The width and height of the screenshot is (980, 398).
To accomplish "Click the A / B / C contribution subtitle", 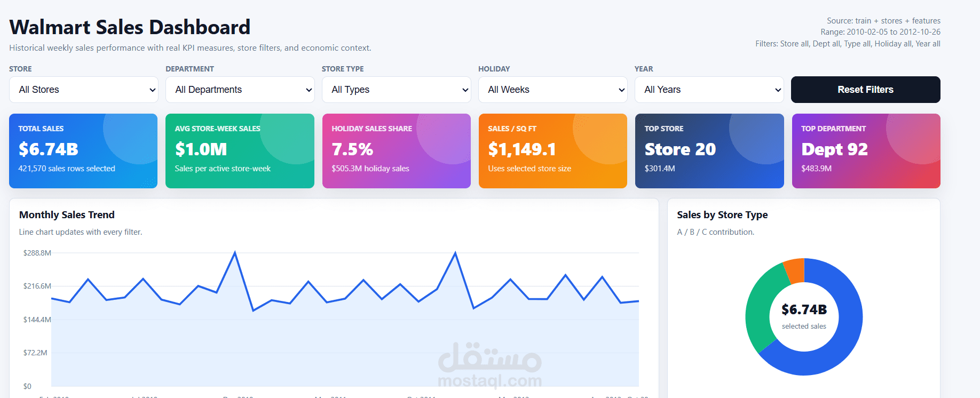I will pos(716,232).
